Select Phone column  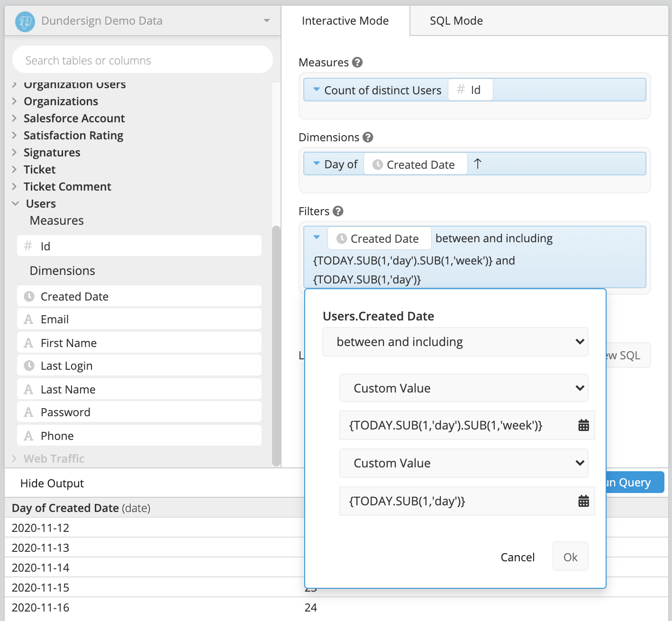pos(139,436)
